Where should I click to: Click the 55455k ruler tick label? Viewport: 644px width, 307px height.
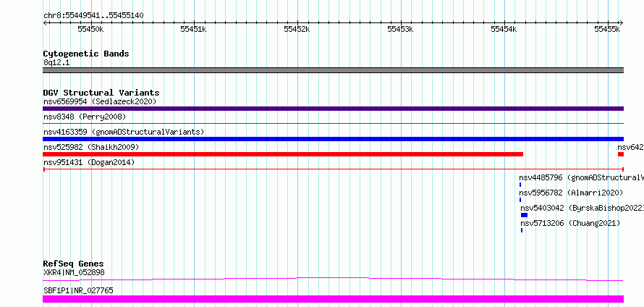coord(608,29)
